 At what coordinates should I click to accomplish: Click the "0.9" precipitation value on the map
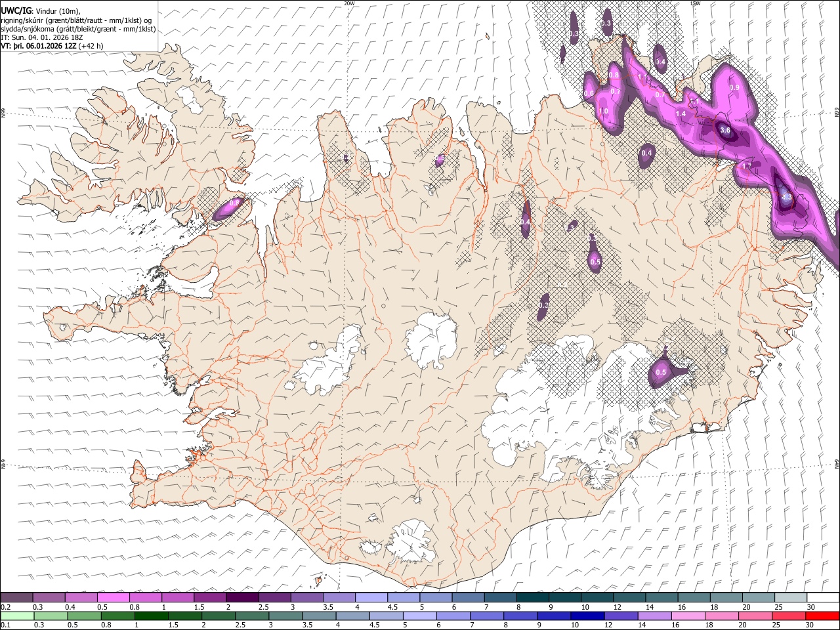(x=734, y=88)
